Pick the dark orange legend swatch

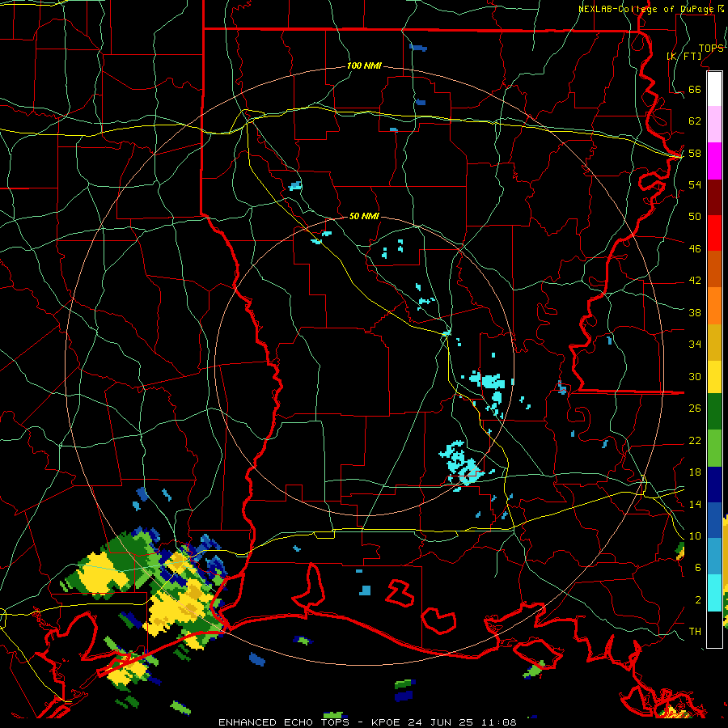pyautogui.click(x=714, y=269)
